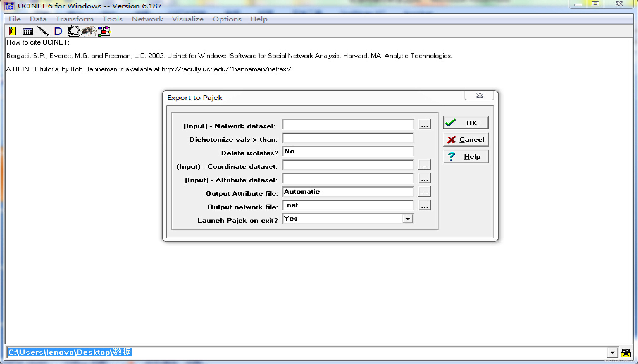The width and height of the screenshot is (638, 364).
Task: Open the Network menu
Action: click(147, 19)
